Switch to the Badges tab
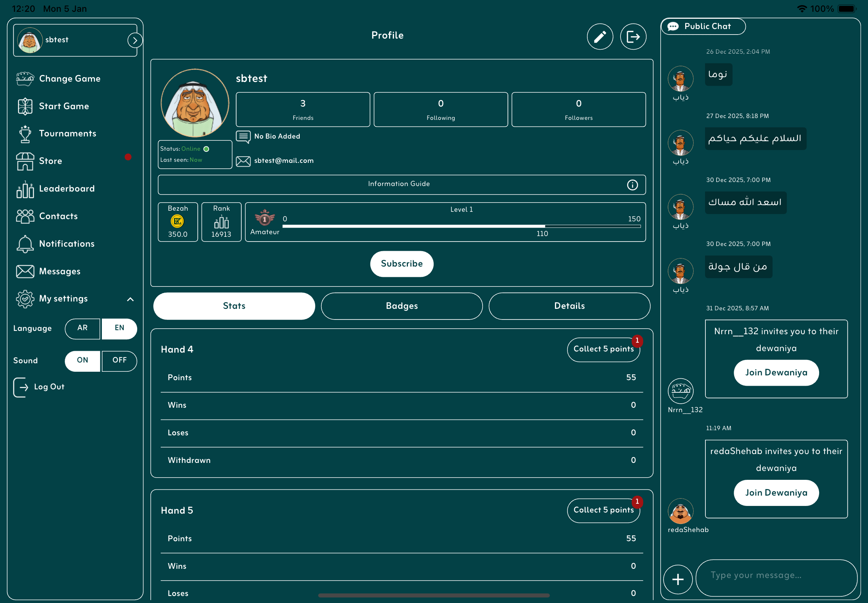The width and height of the screenshot is (868, 603). pos(402,306)
